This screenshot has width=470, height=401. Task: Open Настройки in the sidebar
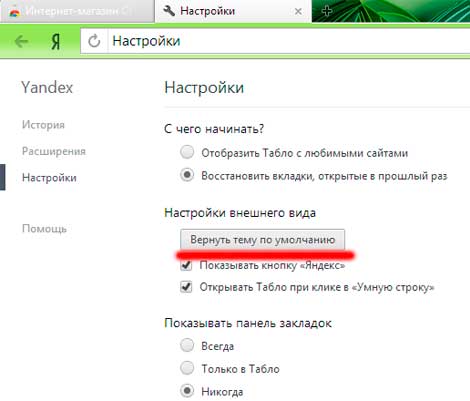49,177
